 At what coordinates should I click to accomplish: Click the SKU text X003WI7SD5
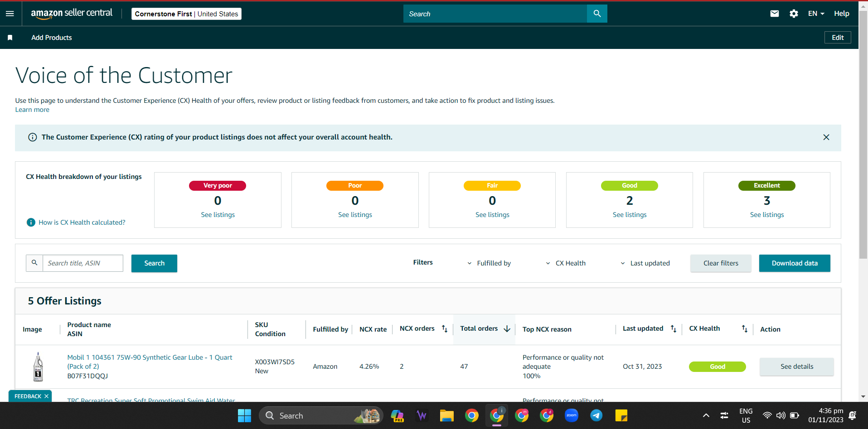click(275, 362)
